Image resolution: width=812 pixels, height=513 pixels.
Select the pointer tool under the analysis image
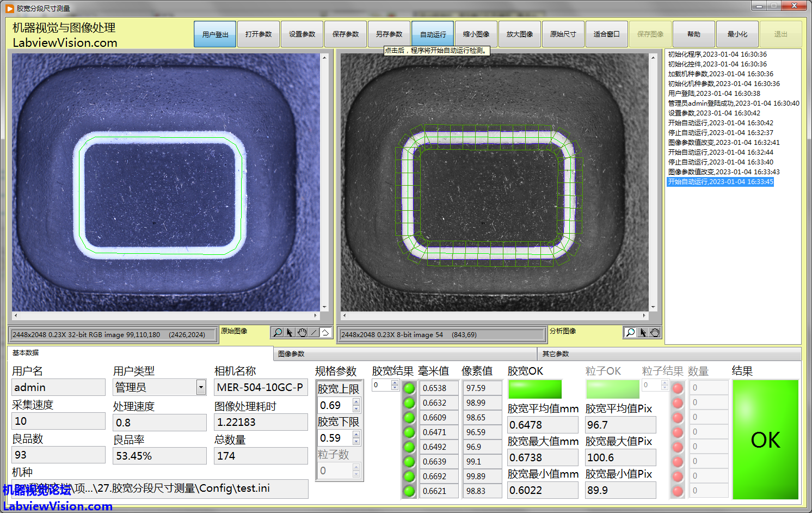(x=643, y=332)
